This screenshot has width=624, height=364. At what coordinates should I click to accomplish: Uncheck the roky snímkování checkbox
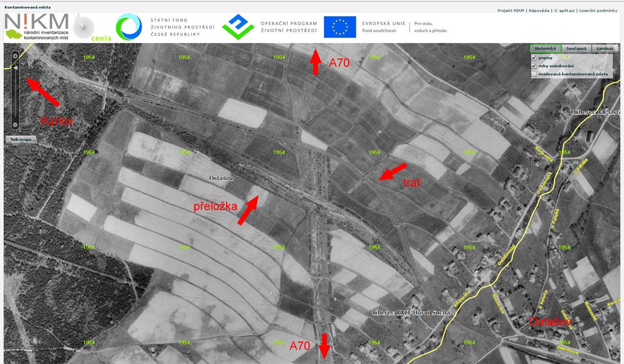534,66
